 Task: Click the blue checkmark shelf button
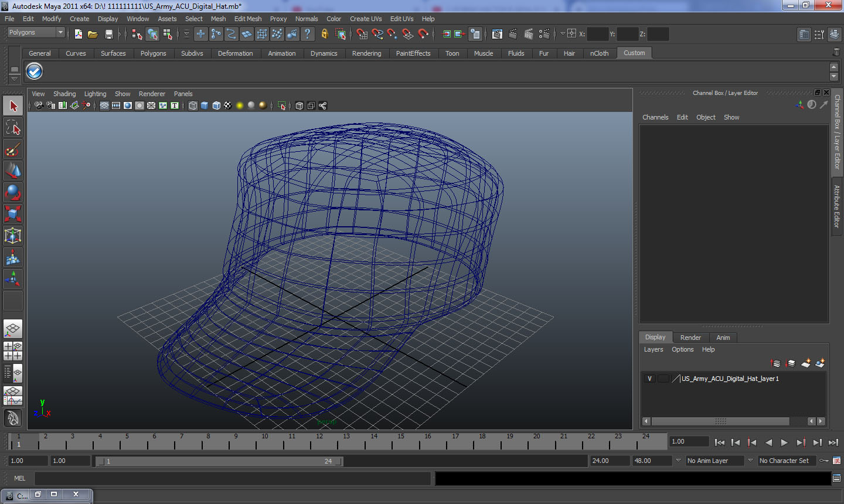(35, 71)
